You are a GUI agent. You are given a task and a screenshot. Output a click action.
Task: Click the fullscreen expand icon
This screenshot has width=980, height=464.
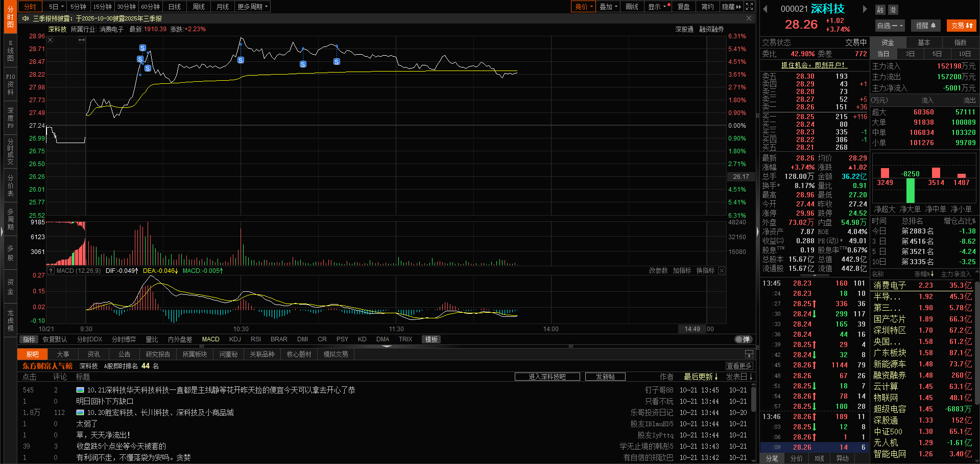pyautogui.click(x=749, y=7)
